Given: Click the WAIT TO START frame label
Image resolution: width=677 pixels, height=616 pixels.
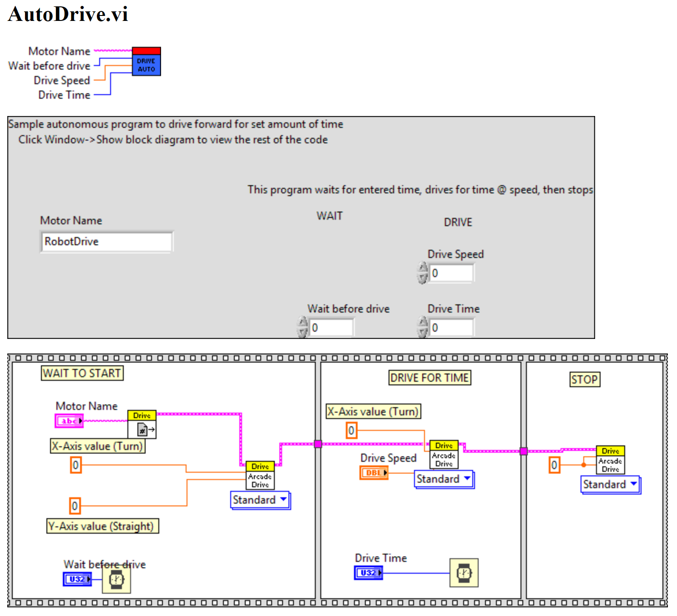Looking at the screenshot, I should (x=82, y=373).
